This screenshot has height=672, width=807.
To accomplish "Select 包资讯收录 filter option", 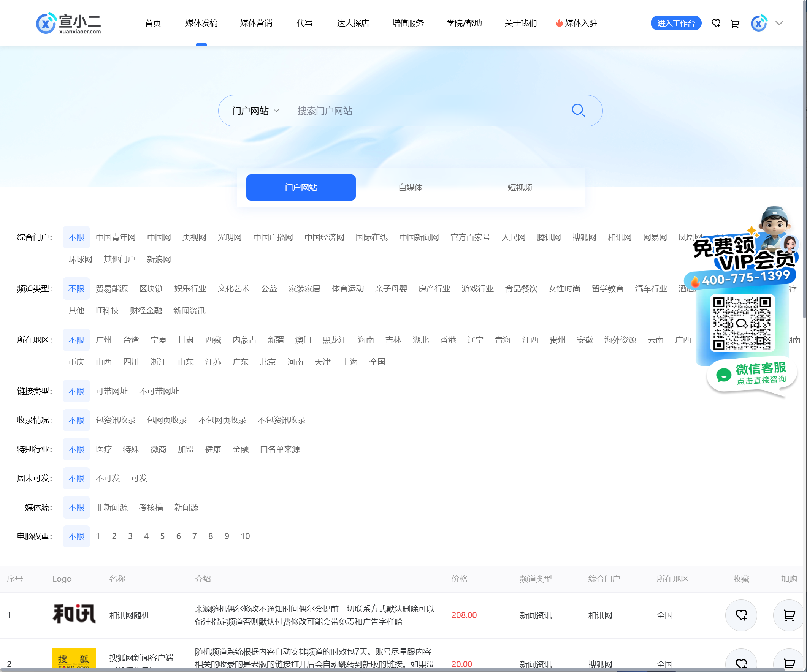I will (x=115, y=420).
